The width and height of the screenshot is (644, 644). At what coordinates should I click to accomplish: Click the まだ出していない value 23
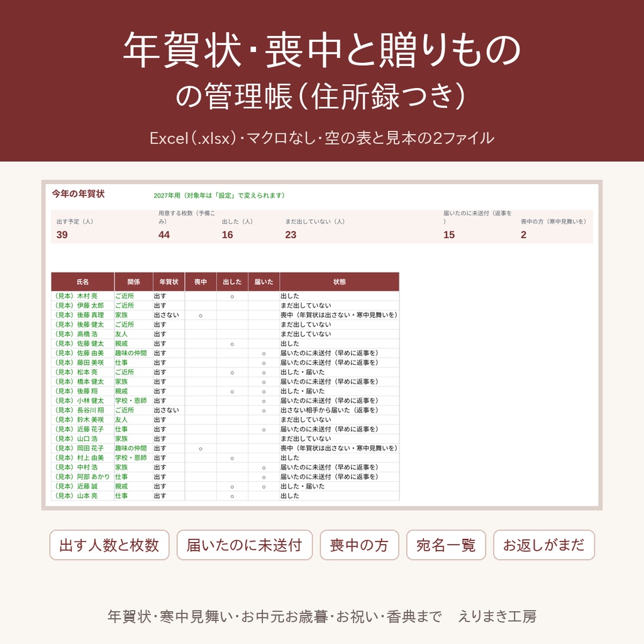[x=291, y=235]
